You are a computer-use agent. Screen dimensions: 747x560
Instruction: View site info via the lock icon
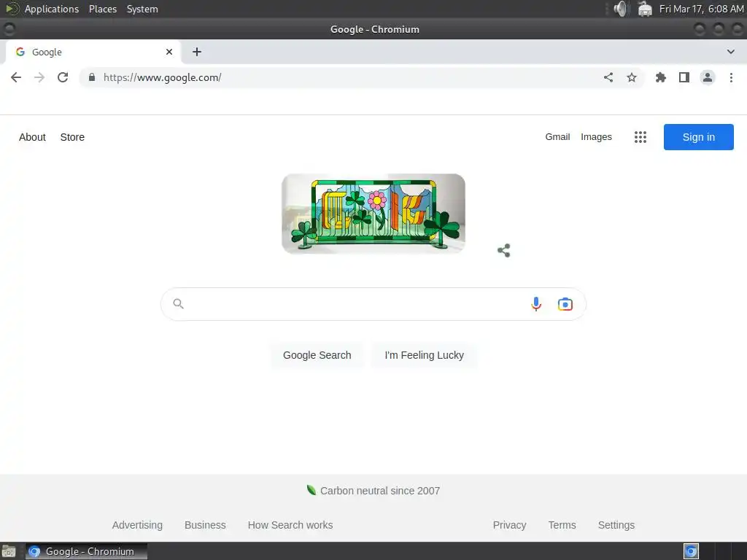[92, 77]
